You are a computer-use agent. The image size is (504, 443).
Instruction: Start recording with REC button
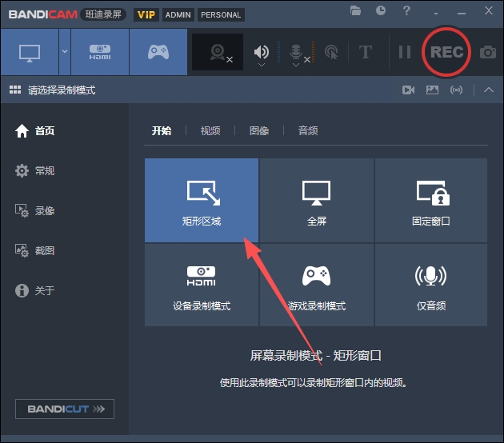click(446, 52)
